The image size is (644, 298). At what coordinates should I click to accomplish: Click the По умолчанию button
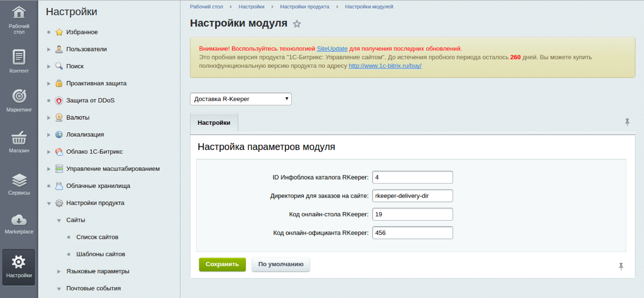pos(281,264)
